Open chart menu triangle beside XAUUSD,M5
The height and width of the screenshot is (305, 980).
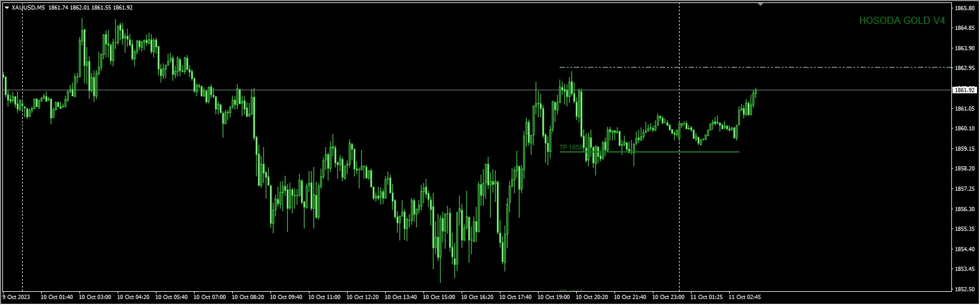pyautogui.click(x=7, y=8)
